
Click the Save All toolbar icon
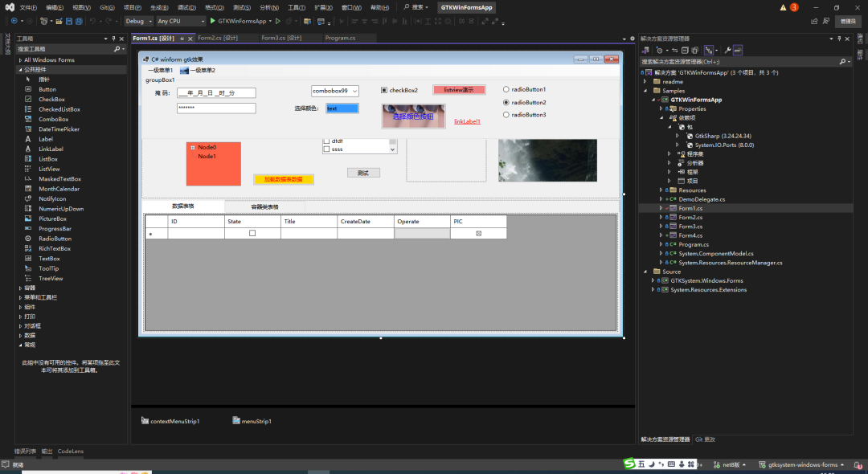coord(78,21)
